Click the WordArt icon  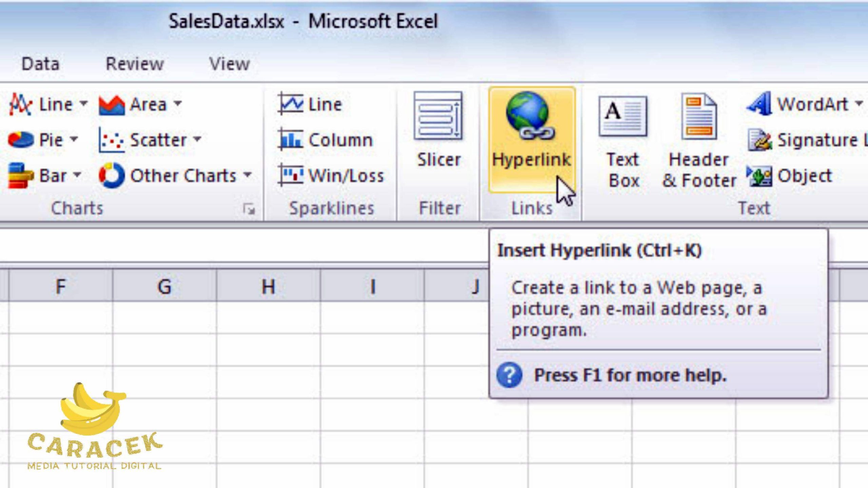point(759,104)
